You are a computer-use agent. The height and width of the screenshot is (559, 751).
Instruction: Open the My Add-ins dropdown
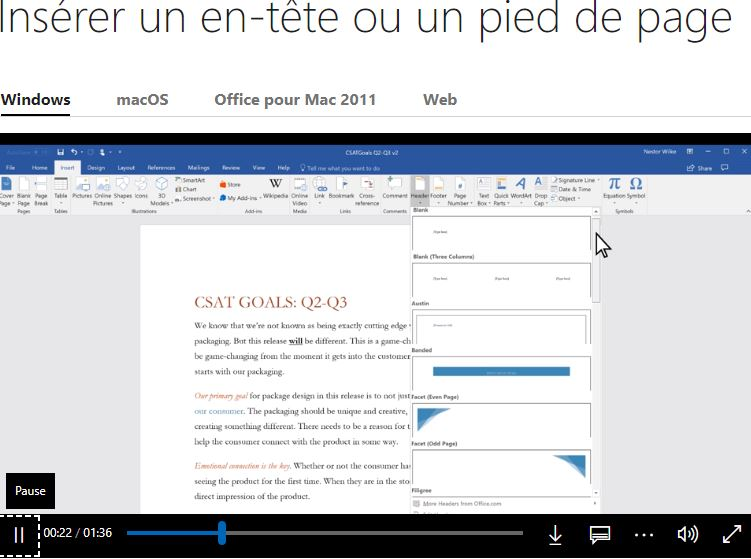click(x=239, y=198)
